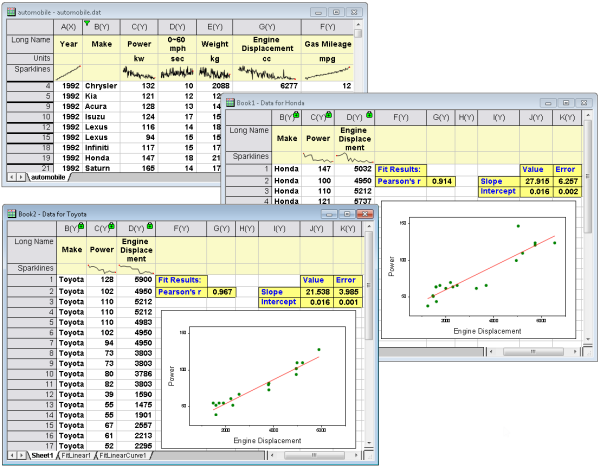
Task: Click the lock icon on Toyota column D(Y)
Action: point(149,226)
